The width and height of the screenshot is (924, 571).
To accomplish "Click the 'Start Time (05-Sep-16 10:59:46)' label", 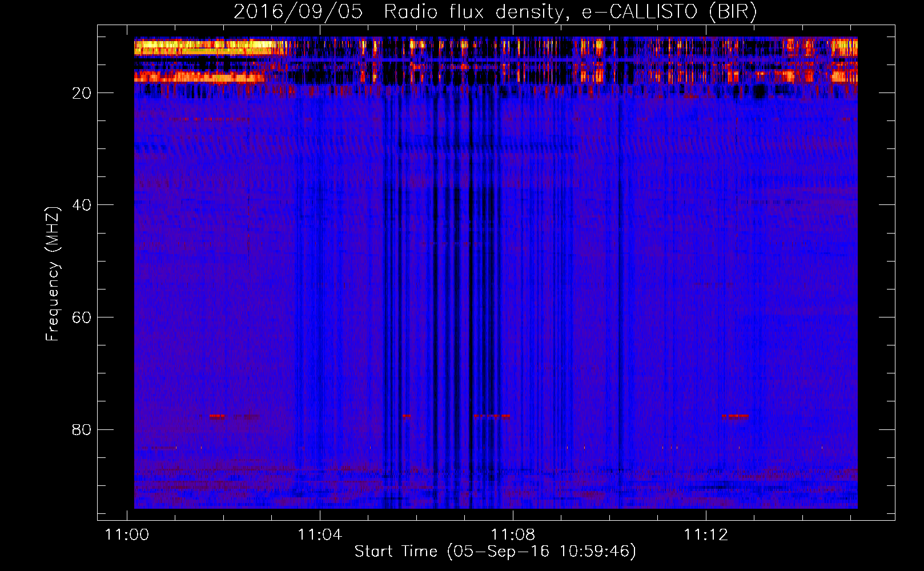I will (495, 552).
